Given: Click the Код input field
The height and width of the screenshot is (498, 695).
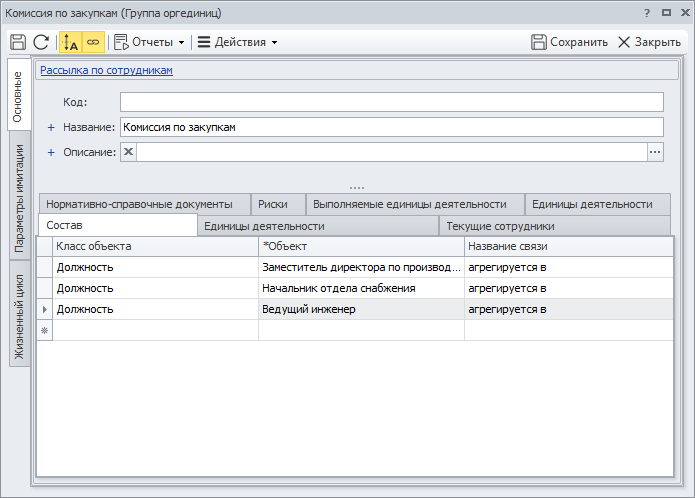Looking at the screenshot, I should (392, 102).
